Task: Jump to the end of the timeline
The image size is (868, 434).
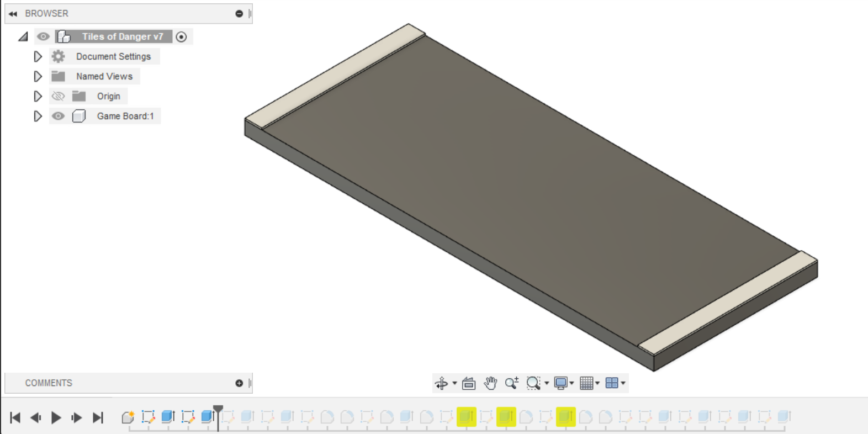Action: [98, 417]
